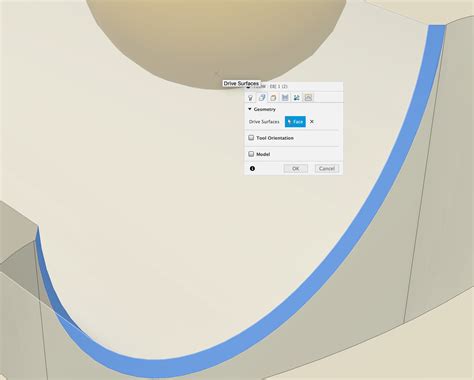This screenshot has width=474, height=380.
Task: Collapse the Geometry section
Action: [x=250, y=109]
